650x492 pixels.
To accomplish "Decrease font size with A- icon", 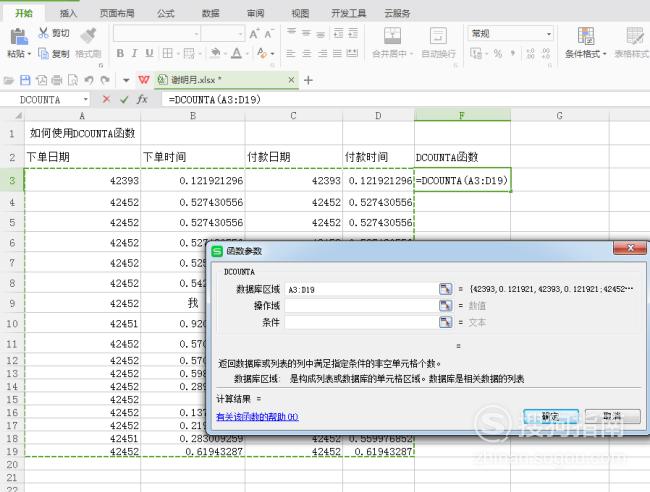I will [x=269, y=34].
